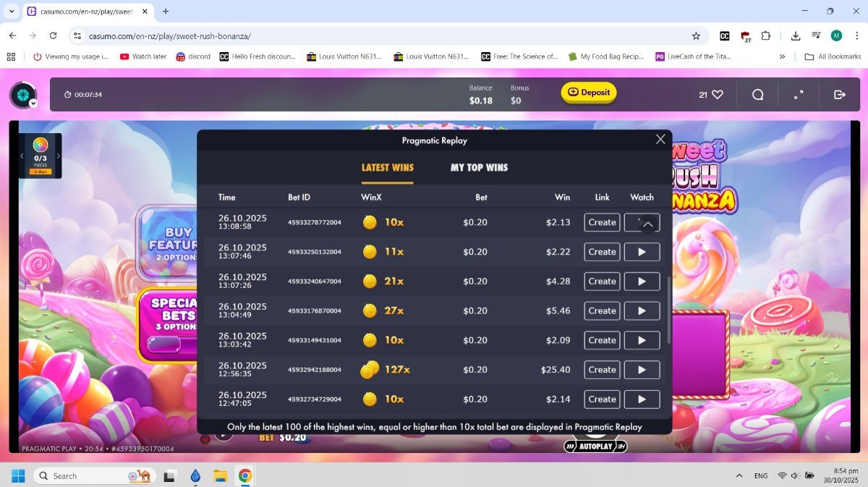Show all bookmarks chevron in bookmarks bar
The height and width of the screenshot is (487, 868).
(x=782, y=56)
